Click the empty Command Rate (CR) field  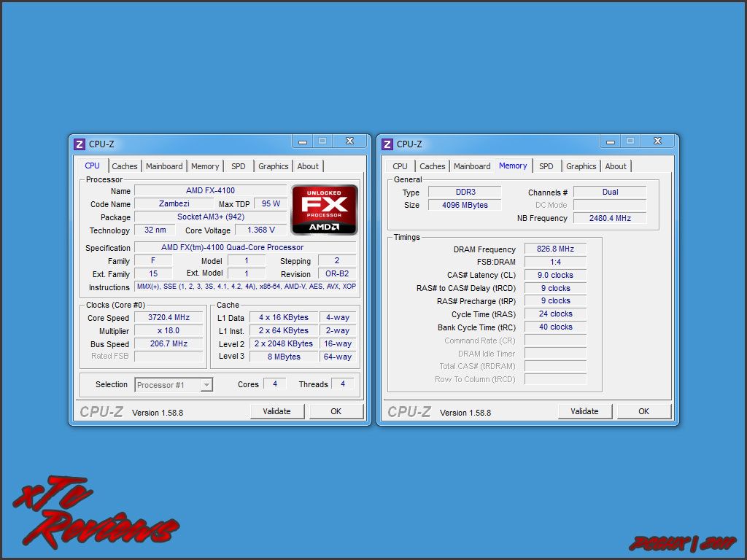(x=555, y=341)
